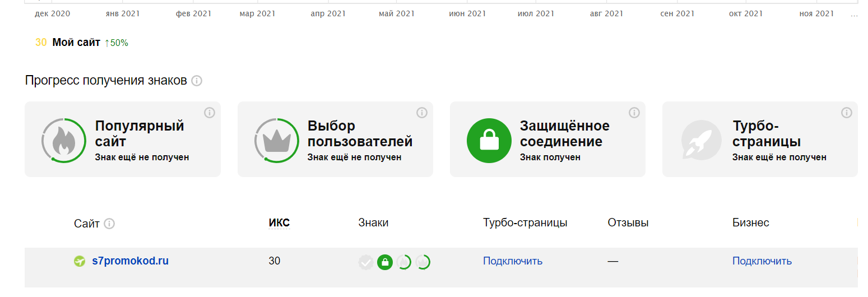Open info icon on Популярный сайт card

pos(210,113)
